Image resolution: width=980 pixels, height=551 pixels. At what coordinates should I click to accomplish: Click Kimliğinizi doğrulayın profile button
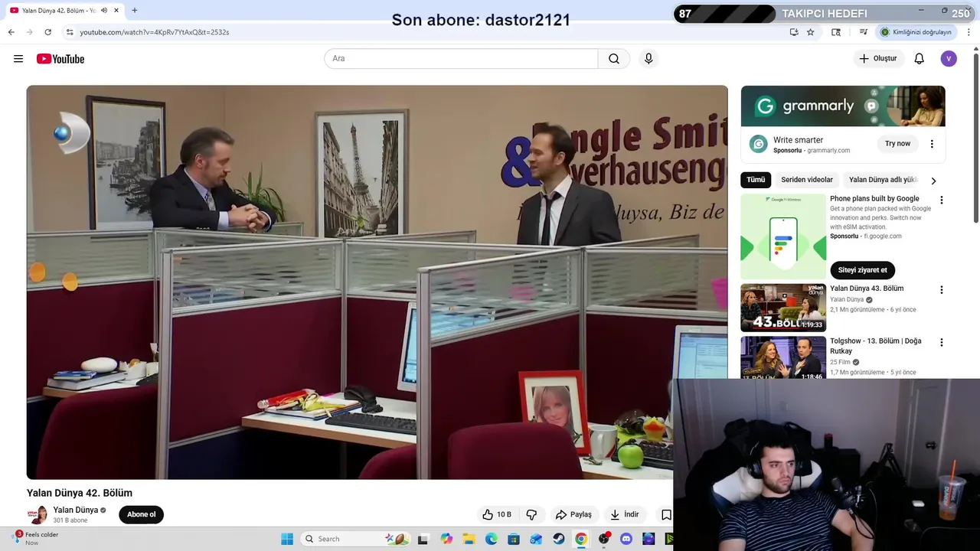point(916,32)
